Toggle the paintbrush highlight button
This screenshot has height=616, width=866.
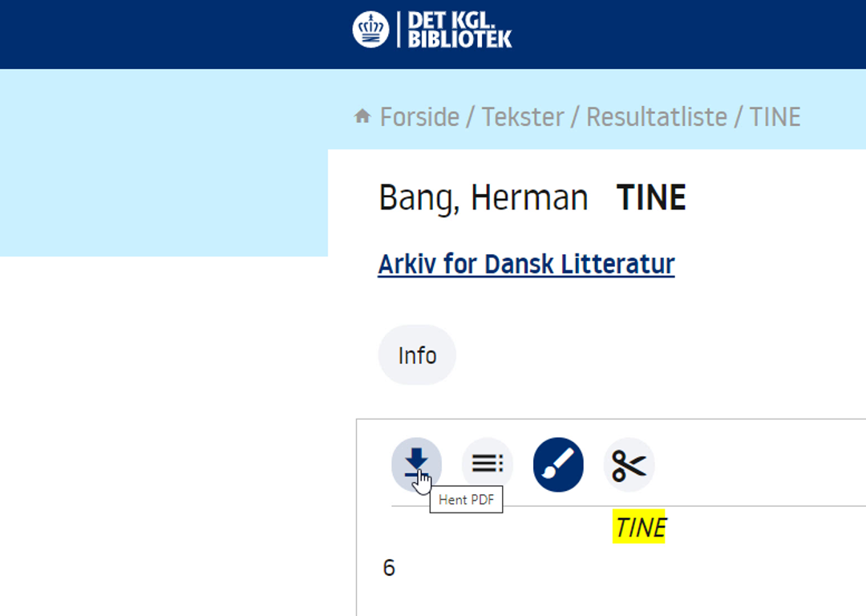click(x=558, y=464)
